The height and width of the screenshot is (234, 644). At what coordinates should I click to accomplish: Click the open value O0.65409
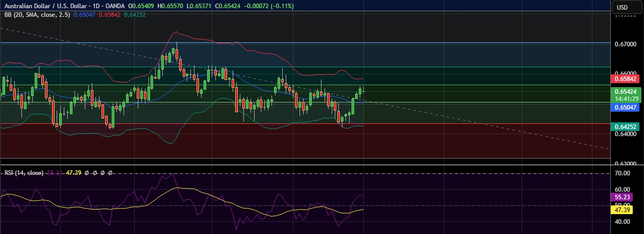tap(142, 6)
